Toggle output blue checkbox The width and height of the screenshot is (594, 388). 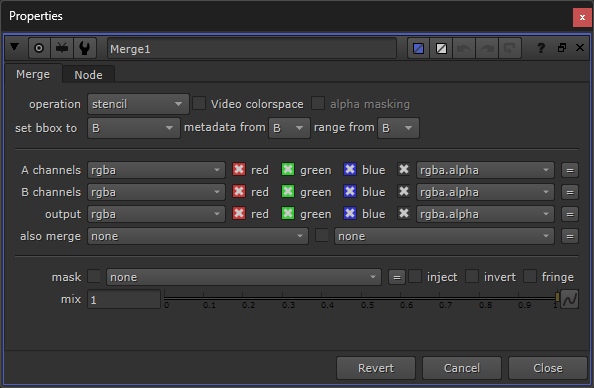(350, 213)
